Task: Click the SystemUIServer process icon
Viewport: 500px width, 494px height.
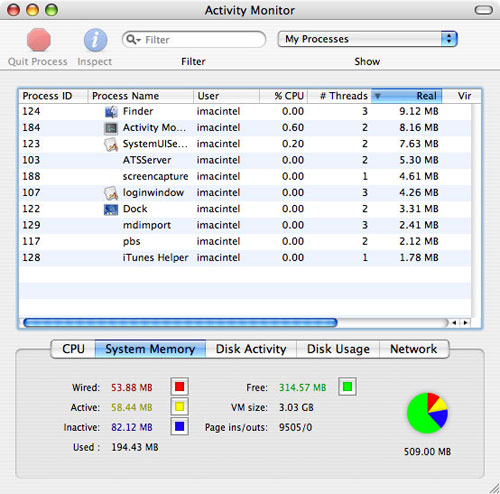Action: 111,144
